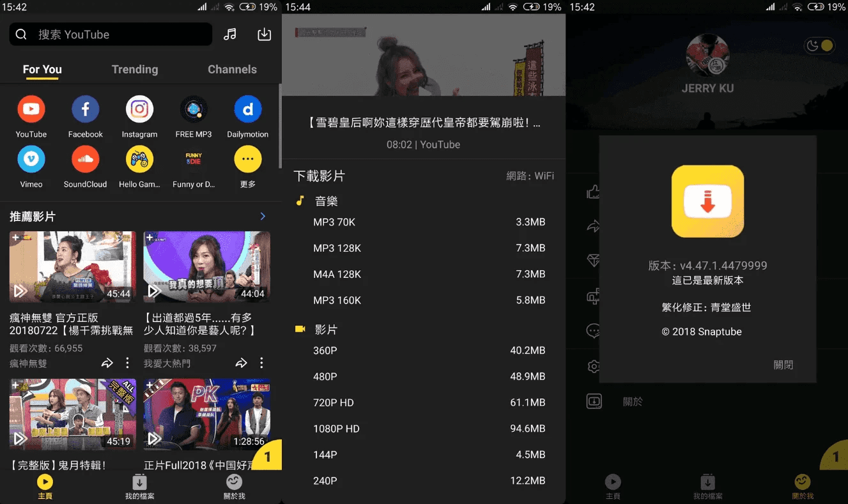Click the 搜索 YouTube search field

(111, 34)
